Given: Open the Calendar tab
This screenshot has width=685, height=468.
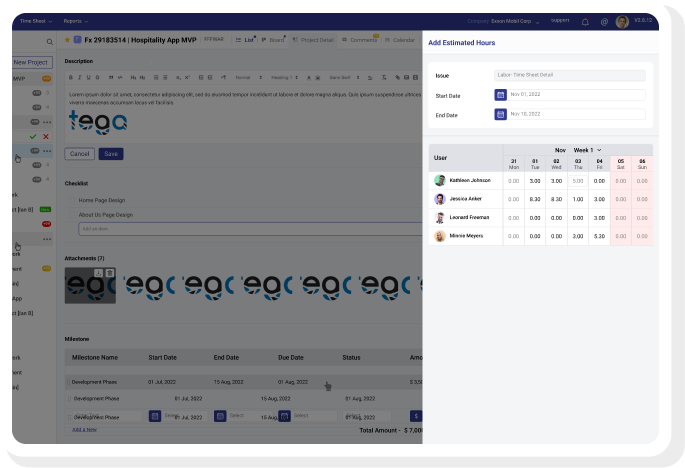Looking at the screenshot, I should 400,40.
